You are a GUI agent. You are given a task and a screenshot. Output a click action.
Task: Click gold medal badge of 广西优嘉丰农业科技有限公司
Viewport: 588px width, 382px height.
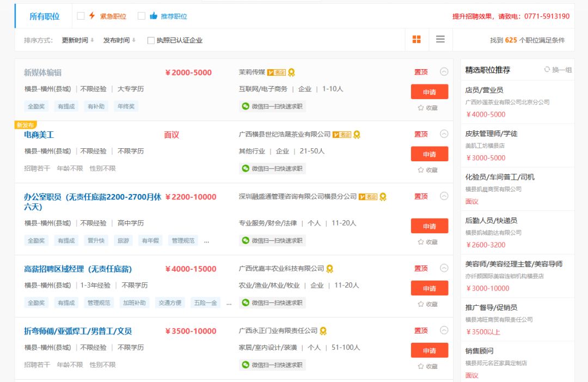329,269
